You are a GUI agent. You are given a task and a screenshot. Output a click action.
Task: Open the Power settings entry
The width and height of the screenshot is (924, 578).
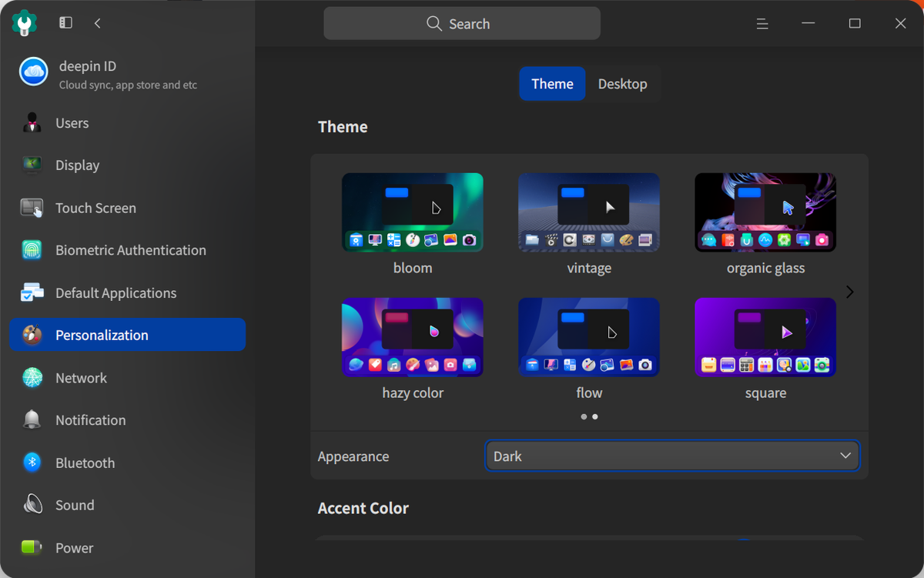point(128,548)
